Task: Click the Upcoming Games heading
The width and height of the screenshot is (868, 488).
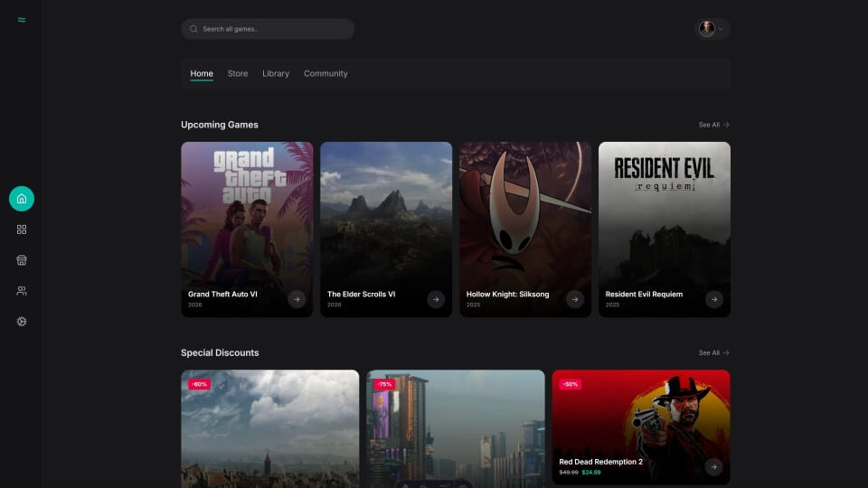Action: click(x=219, y=125)
